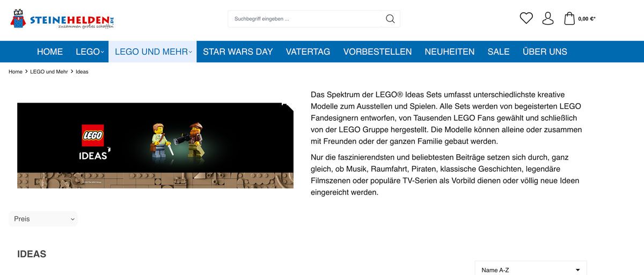Select VORBESTELLEN in the navigation
This screenshot has height=275, width=644.
point(377,52)
